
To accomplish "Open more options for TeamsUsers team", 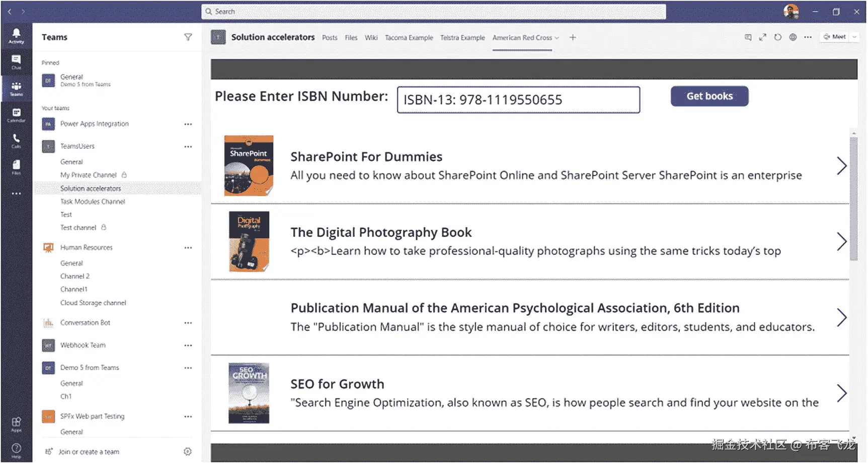I will (x=188, y=147).
